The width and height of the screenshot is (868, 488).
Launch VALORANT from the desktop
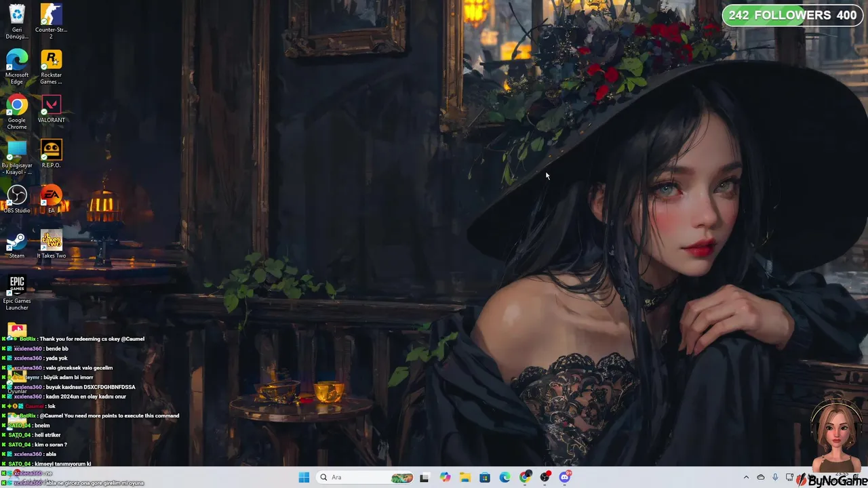click(51, 108)
